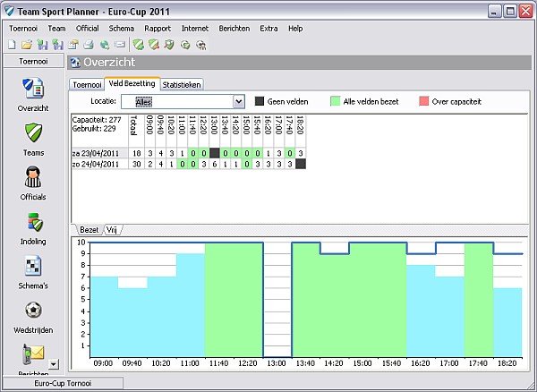Open the Berichten phone and envelope icon

click(33, 354)
